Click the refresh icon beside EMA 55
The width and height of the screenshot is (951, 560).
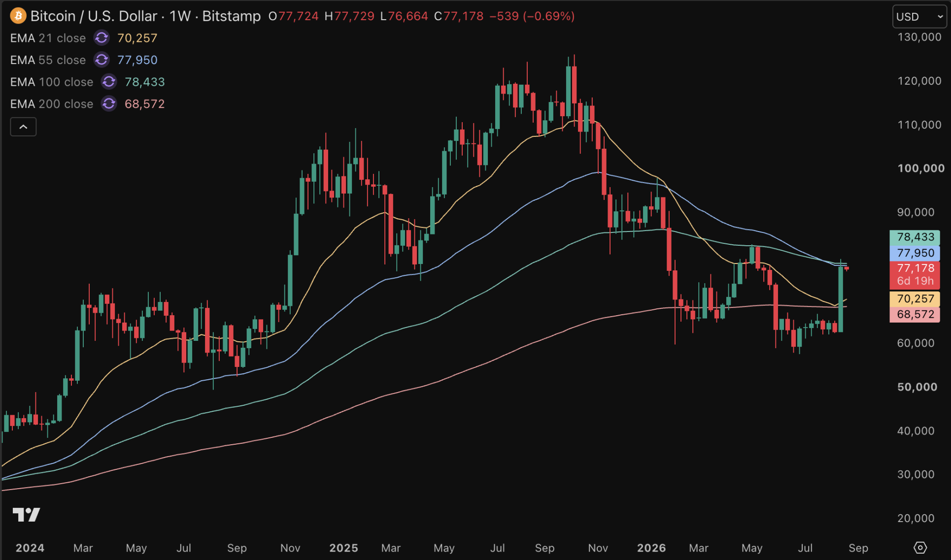[x=102, y=60]
